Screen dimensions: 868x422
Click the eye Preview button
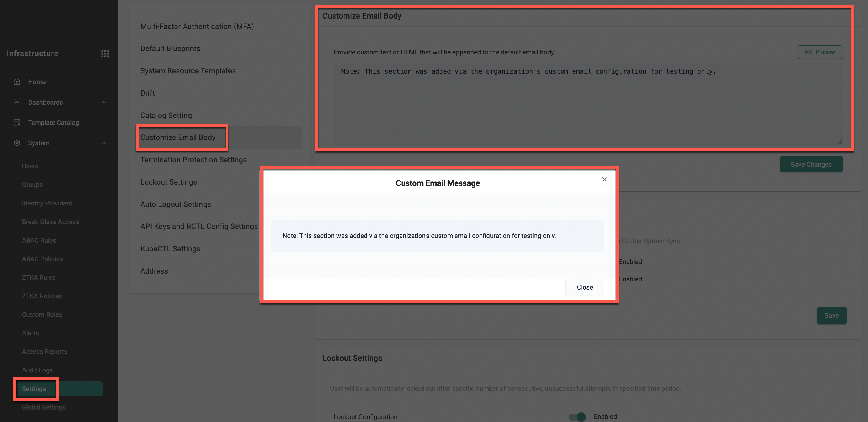820,52
